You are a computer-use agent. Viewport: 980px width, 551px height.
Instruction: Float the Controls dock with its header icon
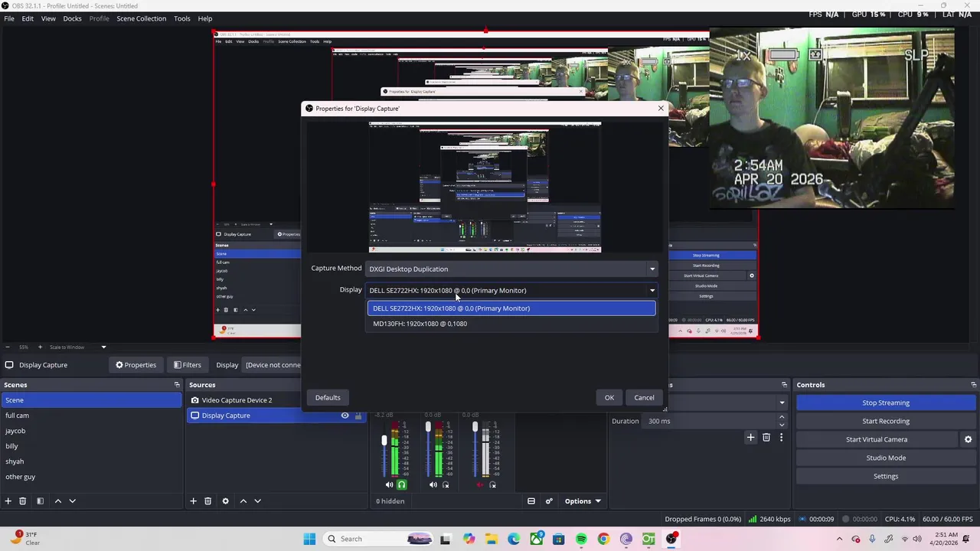coord(974,385)
